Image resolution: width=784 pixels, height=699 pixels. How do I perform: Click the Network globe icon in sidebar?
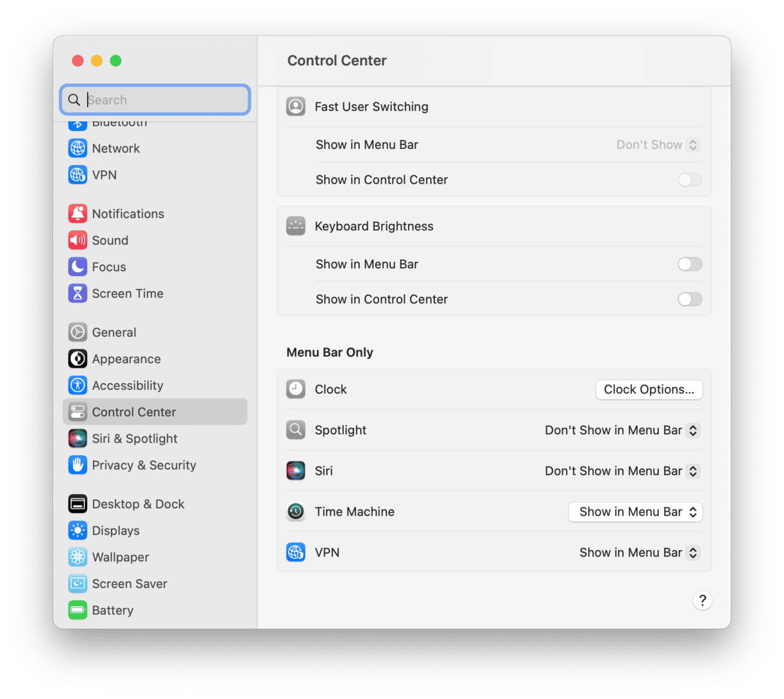click(x=78, y=148)
